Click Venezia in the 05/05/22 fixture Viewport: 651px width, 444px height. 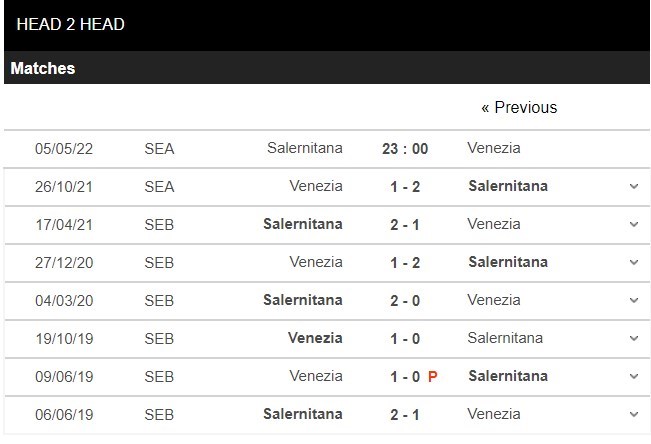coord(494,148)
